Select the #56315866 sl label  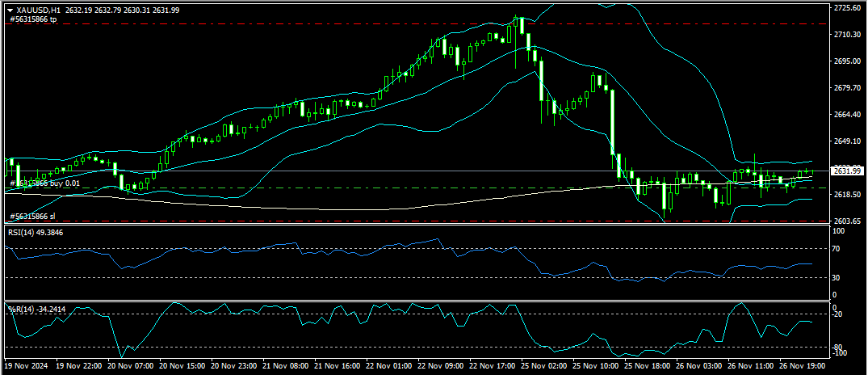click(32, 217)
